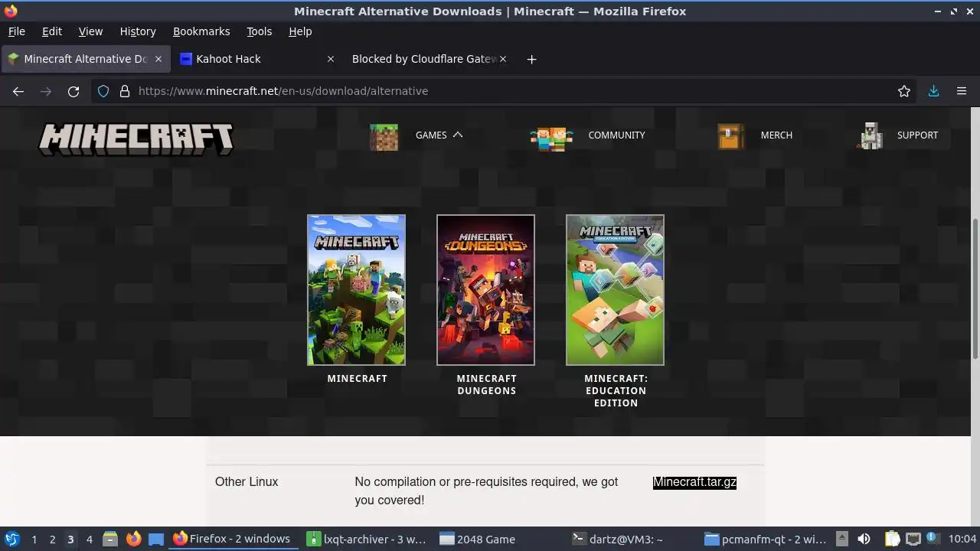
Task: Open the LXQt start menu icon
Action: [11, 539]
